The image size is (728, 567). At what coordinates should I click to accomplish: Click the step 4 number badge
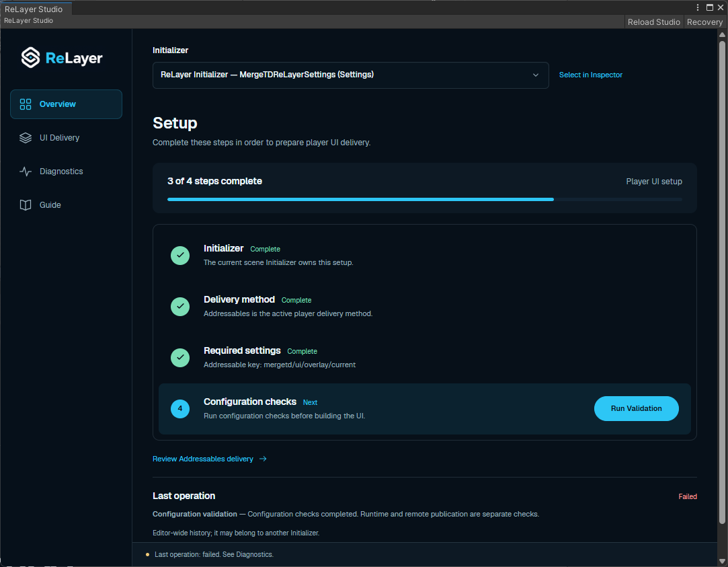point(180,409)
